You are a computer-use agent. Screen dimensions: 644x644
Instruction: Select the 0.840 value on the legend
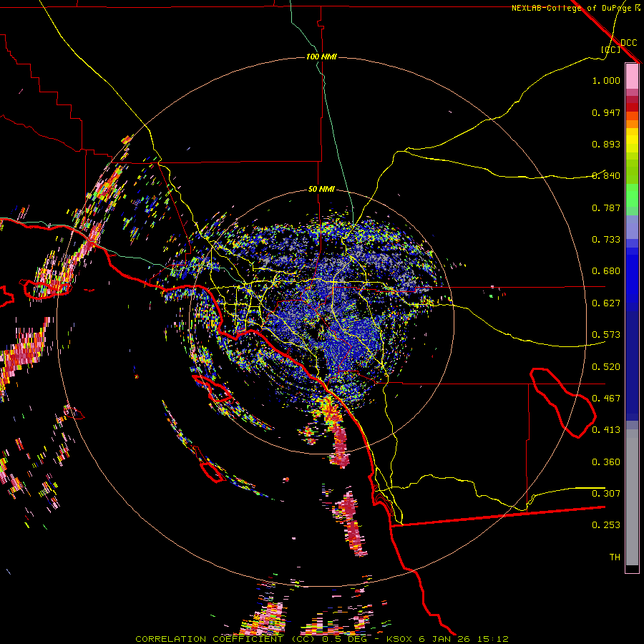[x=606, y=176]
